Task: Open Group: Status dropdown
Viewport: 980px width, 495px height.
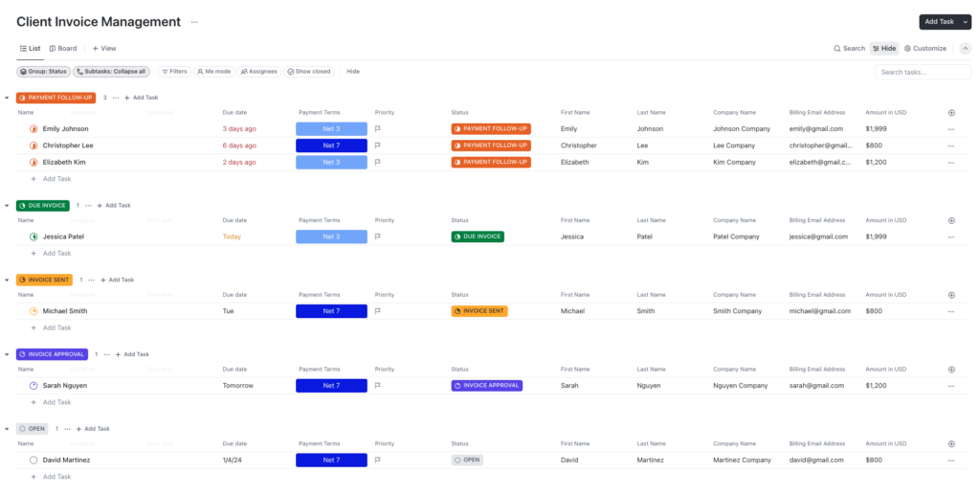Action: point(43,72)
